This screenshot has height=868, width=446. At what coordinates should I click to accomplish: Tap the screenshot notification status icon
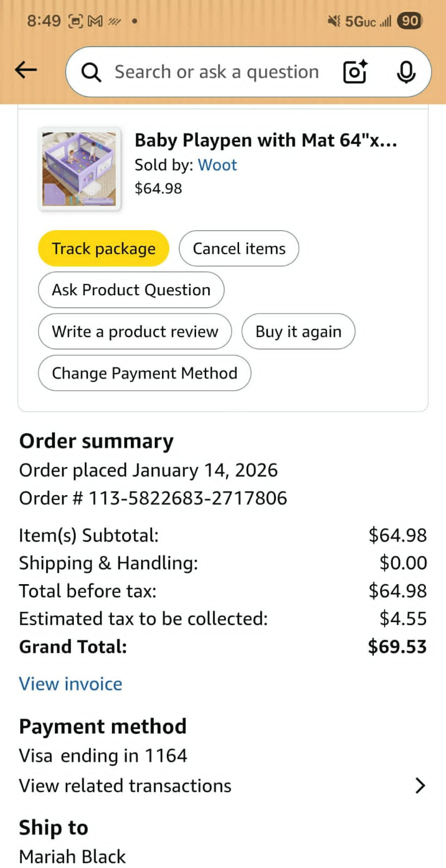click(76, 21)
